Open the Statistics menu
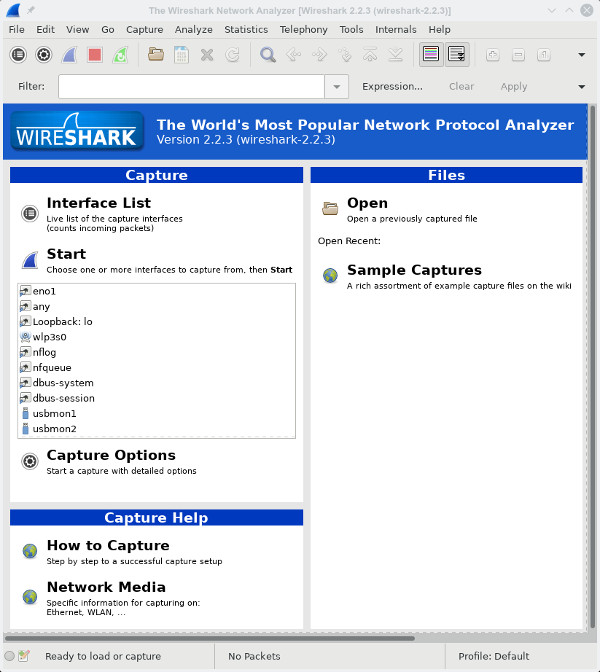This screenshot has height=672, width=600. click(x=246, y=30)
